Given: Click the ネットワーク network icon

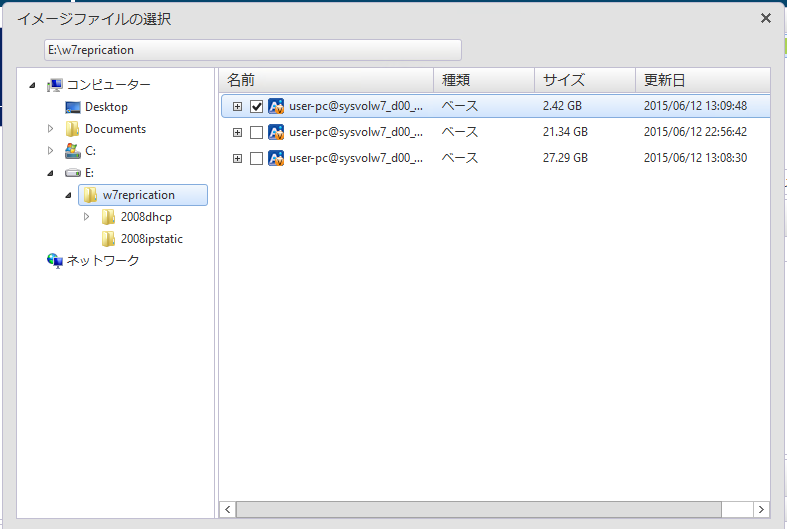Looking at the screenshot, I should [x=55, y=261].
